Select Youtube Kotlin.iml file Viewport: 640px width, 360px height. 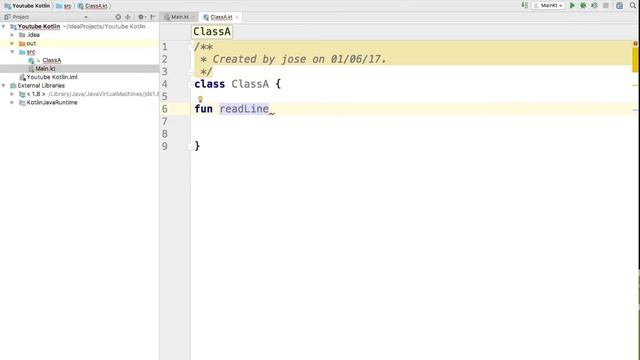coord(52,77)
